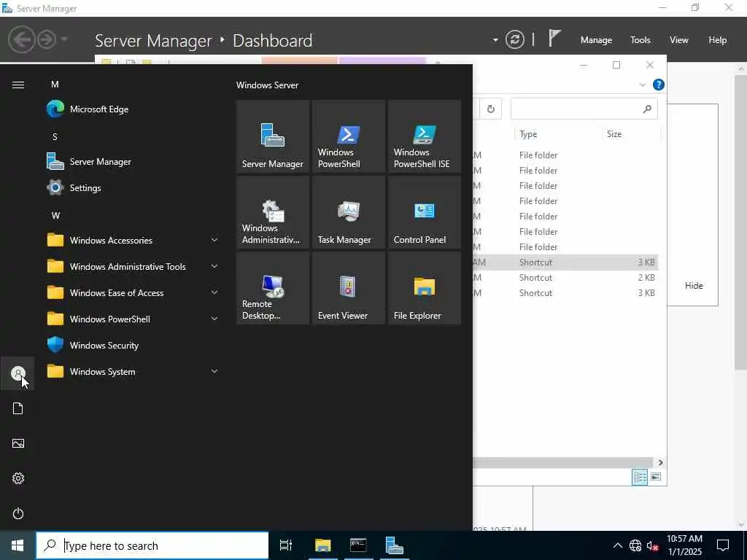747x560 pixels.
Task: Open dropdown arrow beside Server Manager refresh
Action: click(495, 40)
